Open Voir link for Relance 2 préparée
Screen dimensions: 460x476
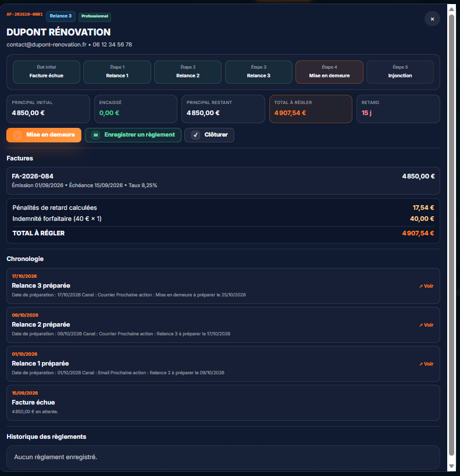coord(426,325)
